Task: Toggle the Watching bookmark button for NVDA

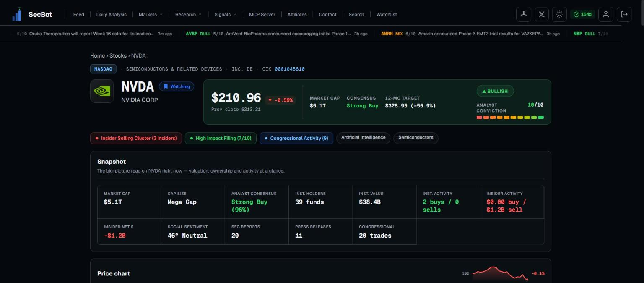Action: (177, 86)
